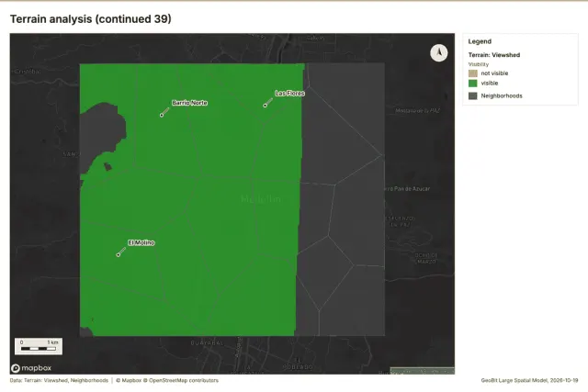Click the 'Terrain: Viewshed' legend heading

coord(494,55)
